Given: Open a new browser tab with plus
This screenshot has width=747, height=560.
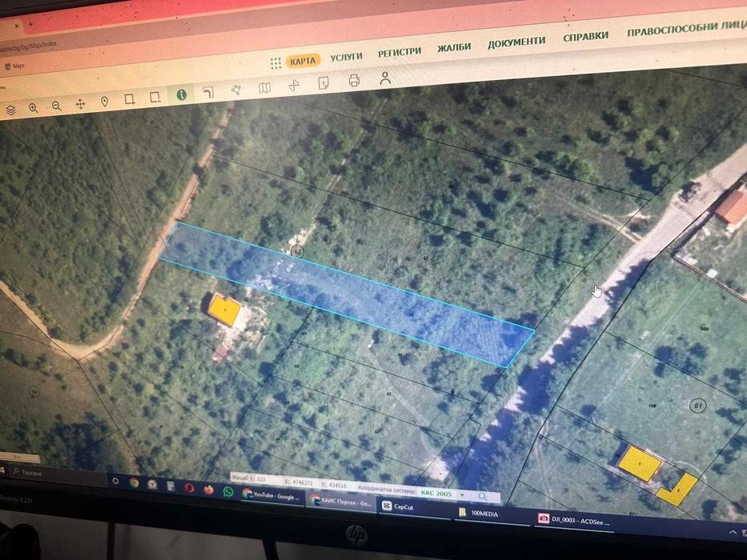Looking at the screenshot, I should coord(31,24).
